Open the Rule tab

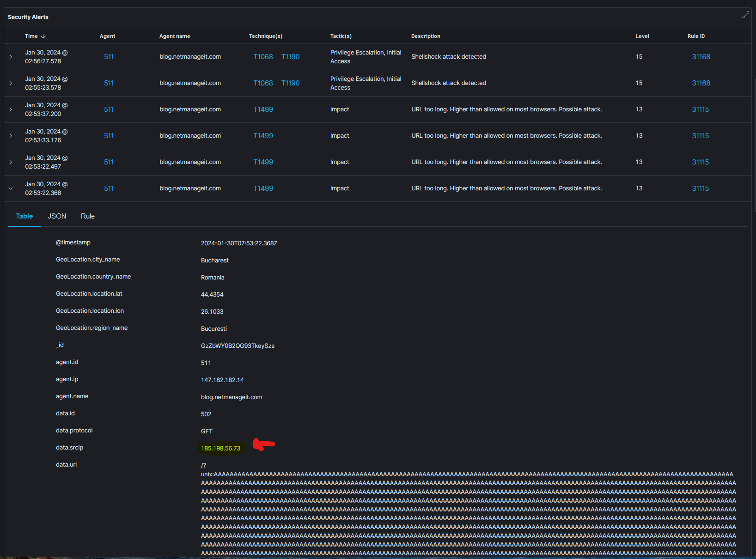pyautogui.click(x=87, y=216)
